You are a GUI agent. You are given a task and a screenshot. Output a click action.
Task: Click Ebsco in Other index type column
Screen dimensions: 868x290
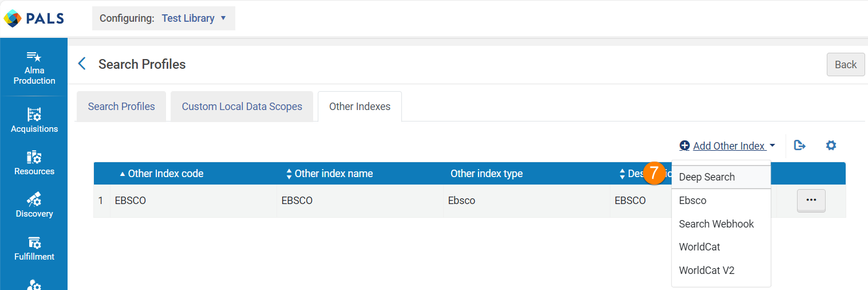coord(461,201)
